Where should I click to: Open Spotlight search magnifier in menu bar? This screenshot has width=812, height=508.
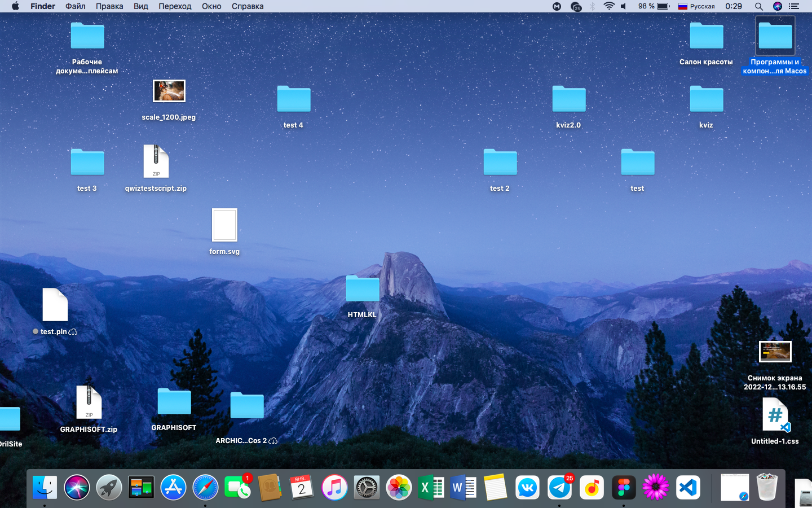pyautogui.click(x=758, y=6)
